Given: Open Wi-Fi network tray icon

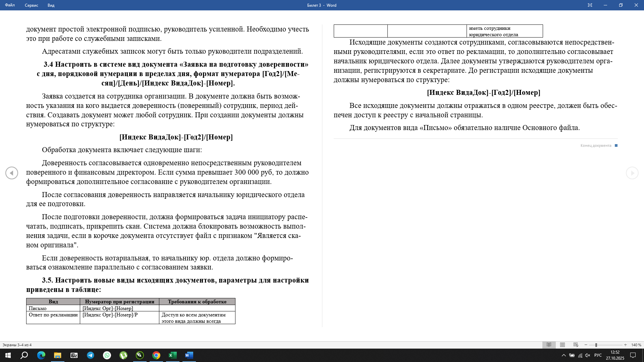Looking at the screenshot, I should coord(580,355).
